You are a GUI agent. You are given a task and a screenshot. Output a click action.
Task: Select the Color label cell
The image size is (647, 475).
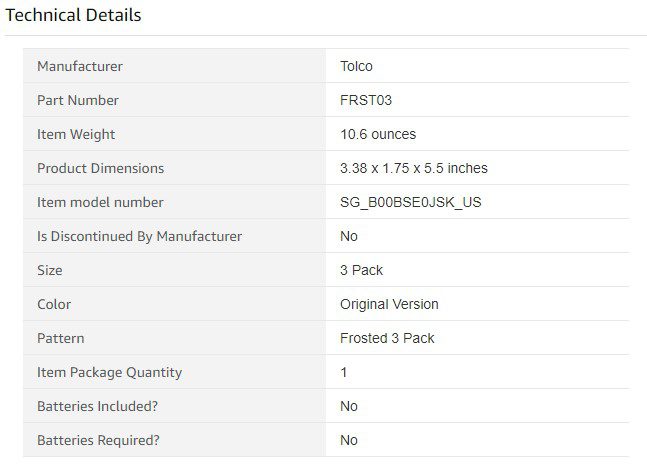pyautogui.click(x=174, y=304)
